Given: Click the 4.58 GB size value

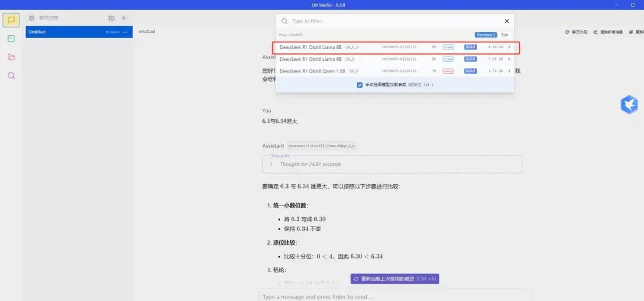Looking at the screenshot, I should tap(496, 47).
